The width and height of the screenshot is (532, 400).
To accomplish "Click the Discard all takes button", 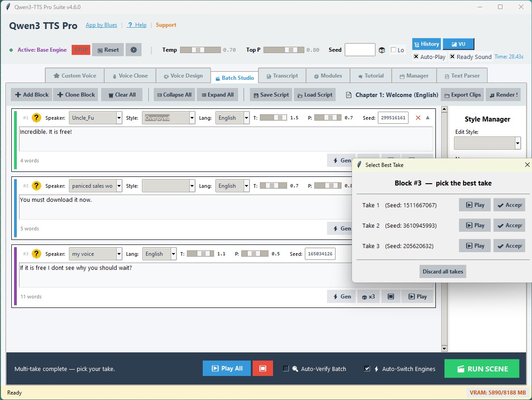I will point(443,272).
